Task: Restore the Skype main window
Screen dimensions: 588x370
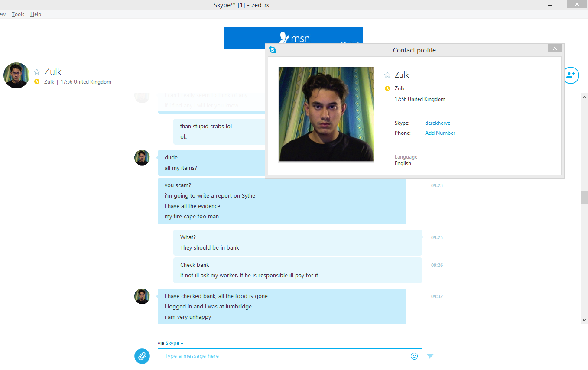Action: (x=561, y=4)
